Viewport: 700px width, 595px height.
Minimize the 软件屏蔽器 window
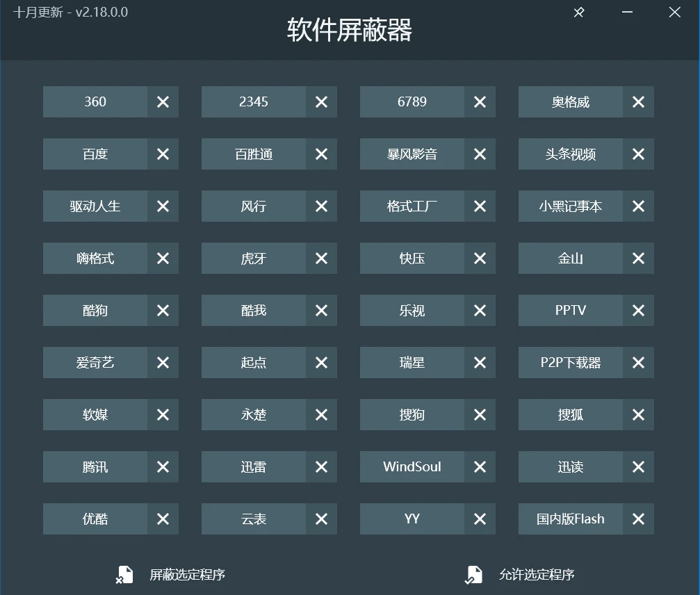coord(627,13)
